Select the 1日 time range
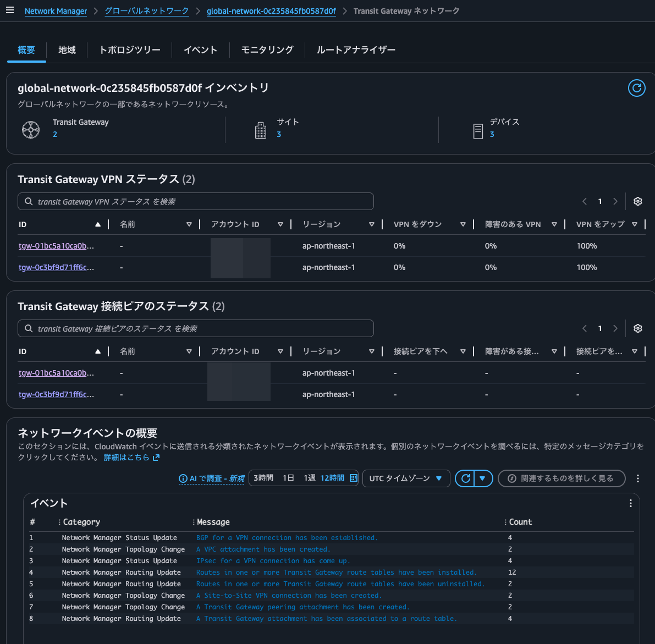Image resolution: width=655 pixels, height=644 pixels. tap(288, 478)
